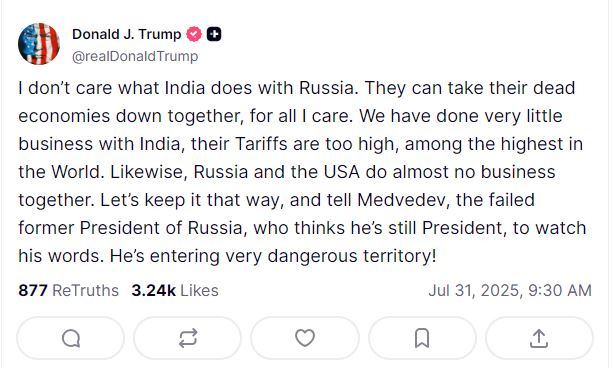The width and height of the screenshot is (613, 368).
Task: Open Donald J. Trump's profile avatar
Action: [x=39, y=43]
